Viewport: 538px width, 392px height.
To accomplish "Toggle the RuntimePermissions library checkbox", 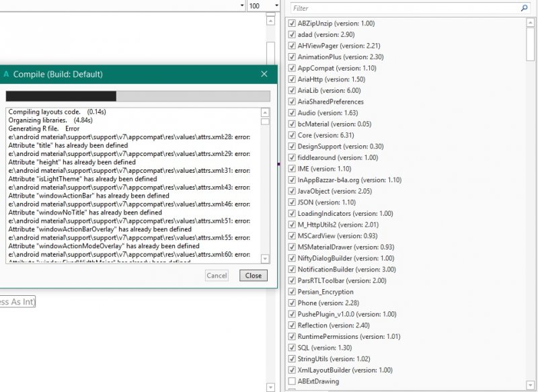I will 291,336.
